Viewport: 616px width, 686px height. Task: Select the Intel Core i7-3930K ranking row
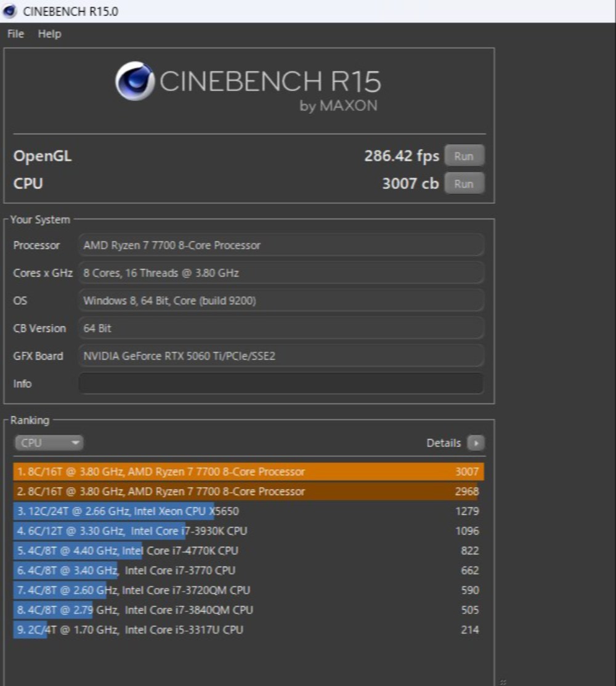click(248, 531)
